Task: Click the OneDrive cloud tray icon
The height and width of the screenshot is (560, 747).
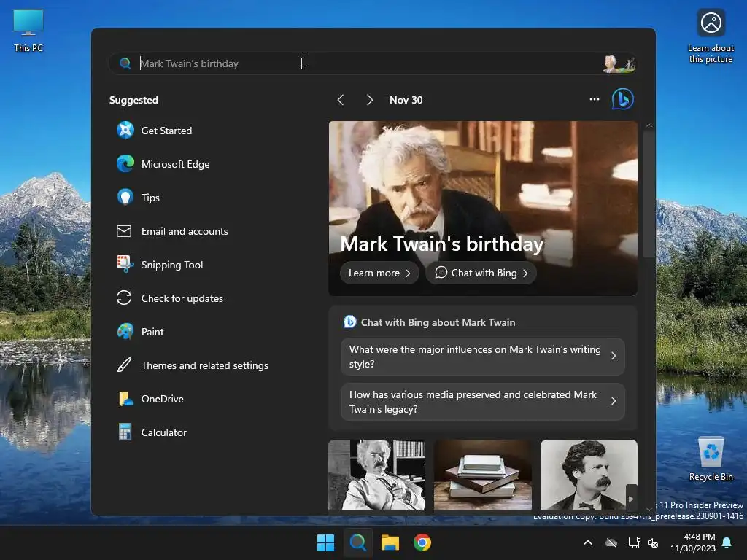Action: (611, 542)
